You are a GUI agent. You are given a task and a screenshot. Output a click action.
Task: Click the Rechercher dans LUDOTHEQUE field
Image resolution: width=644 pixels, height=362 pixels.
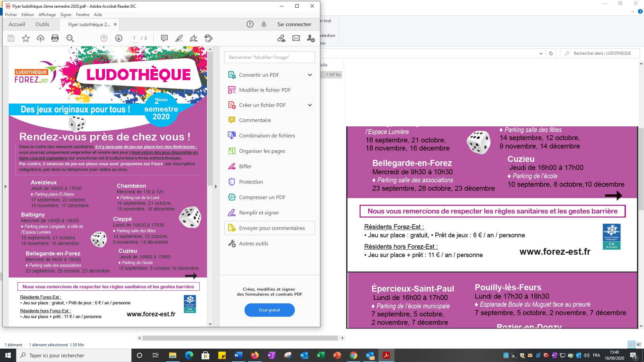click(600, 53)
